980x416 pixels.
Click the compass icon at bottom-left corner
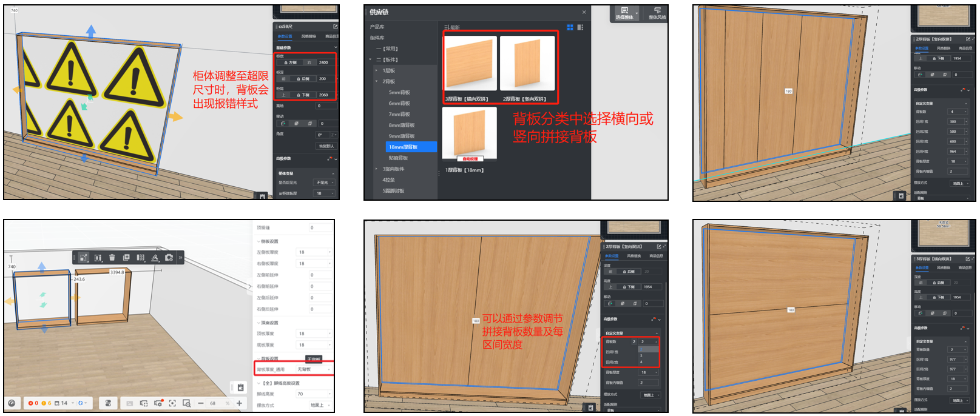12,403
